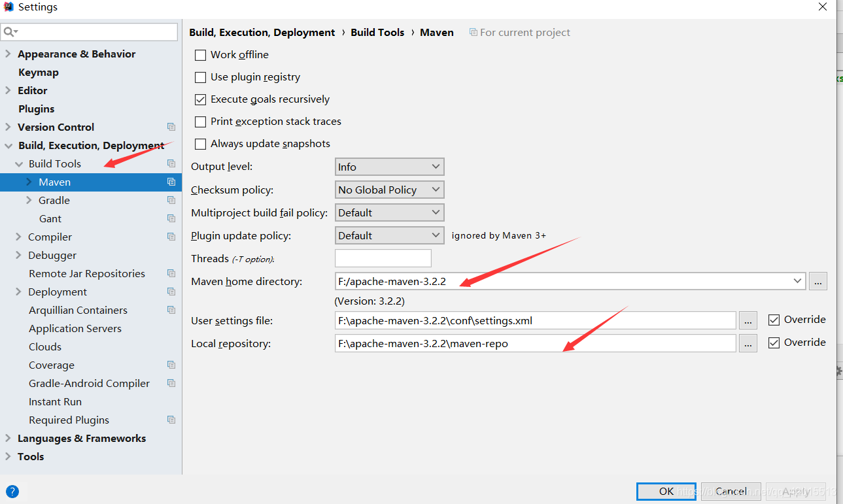Select Coverage in settings tree
843x504 pixels.
pyautogui.click(x=52, y=365)
